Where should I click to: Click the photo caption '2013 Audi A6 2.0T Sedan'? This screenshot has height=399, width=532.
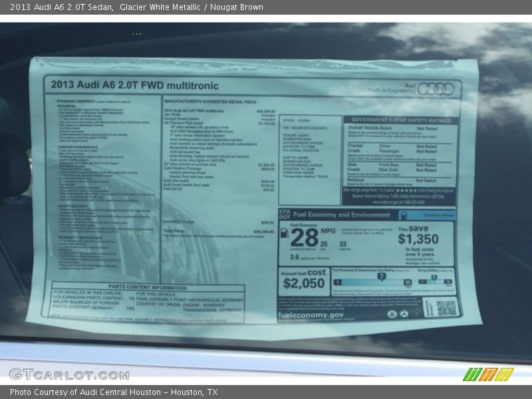click(x=61, y=7)
